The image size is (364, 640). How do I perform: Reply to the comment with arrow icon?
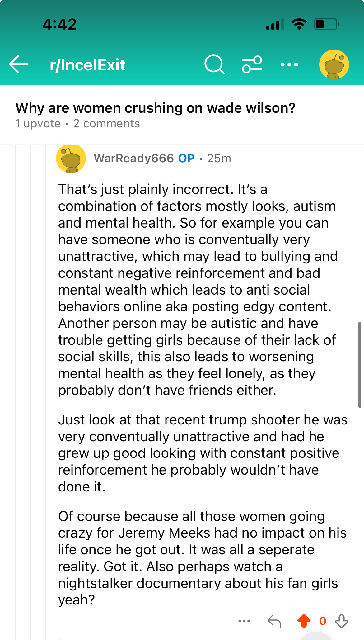(x=274, y=621)
